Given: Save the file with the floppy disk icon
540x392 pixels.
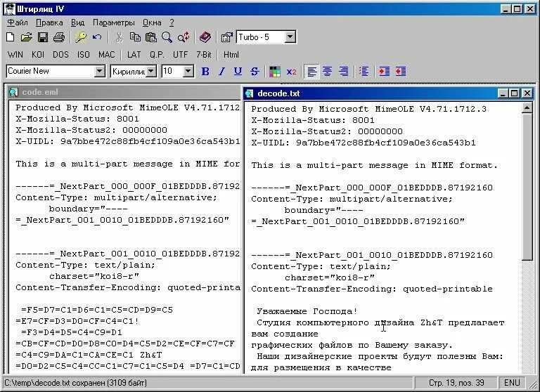Looking at the screenshot, I should [43, 37].
